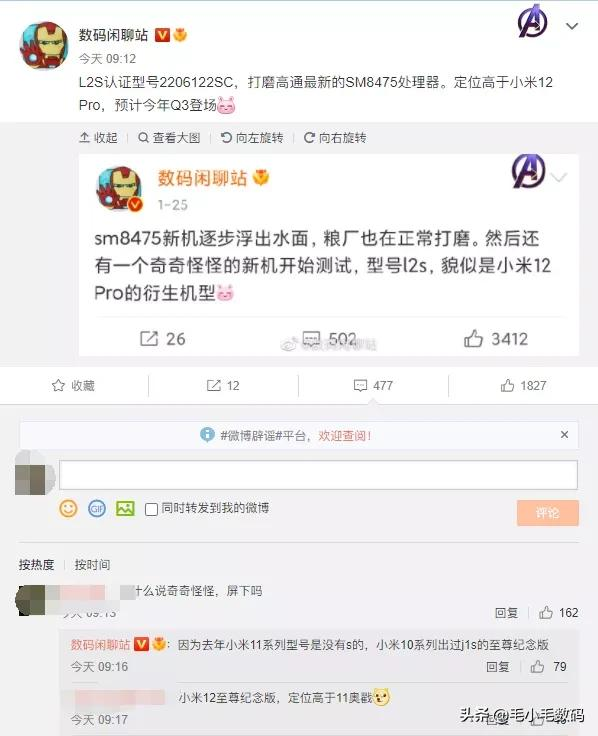
Task: Like the first comment with 162 likes
Action: point(545,612)
